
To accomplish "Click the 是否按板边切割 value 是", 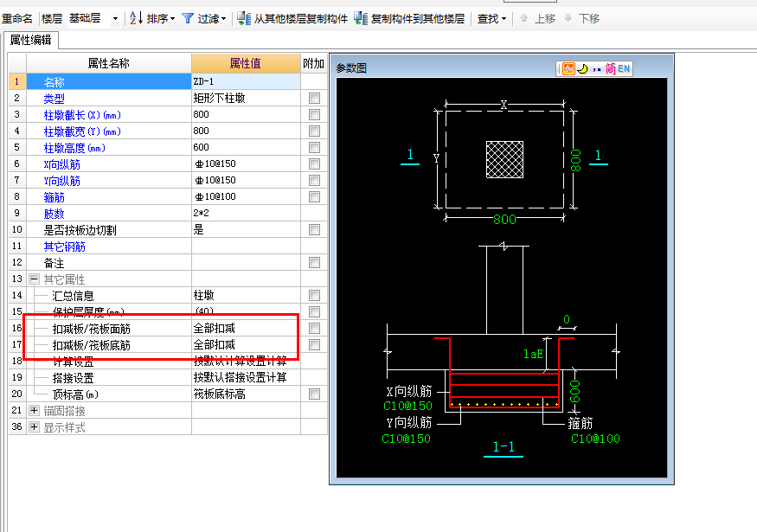I will (246, 229).
